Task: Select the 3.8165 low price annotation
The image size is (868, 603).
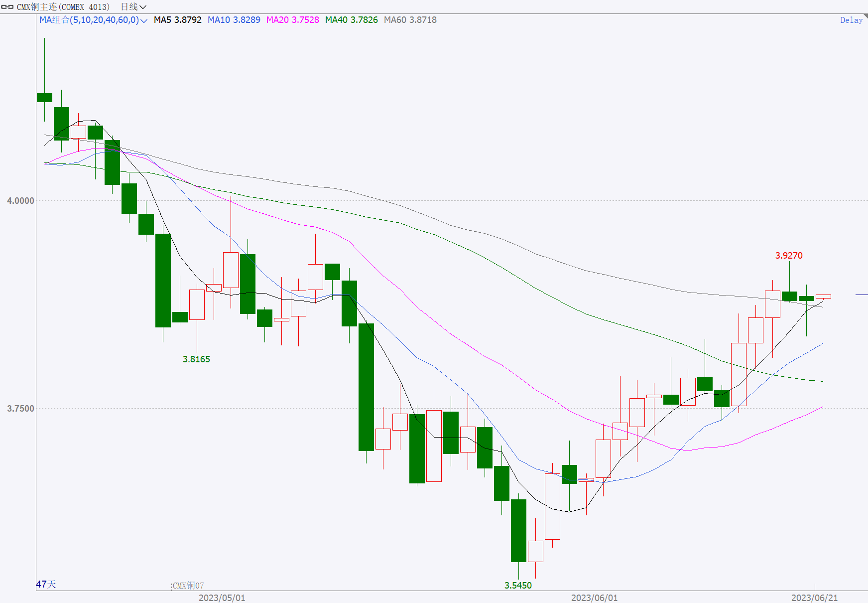Action: (196, 359)
